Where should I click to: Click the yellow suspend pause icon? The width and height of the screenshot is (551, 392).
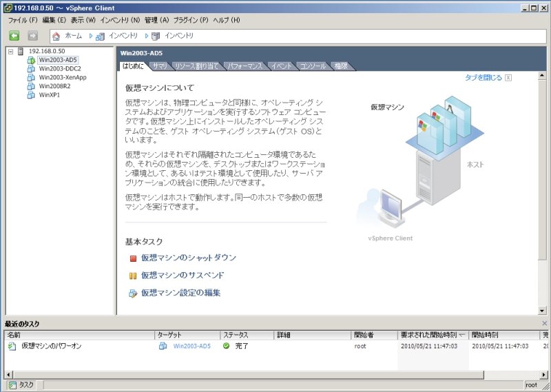pos(133,276)
